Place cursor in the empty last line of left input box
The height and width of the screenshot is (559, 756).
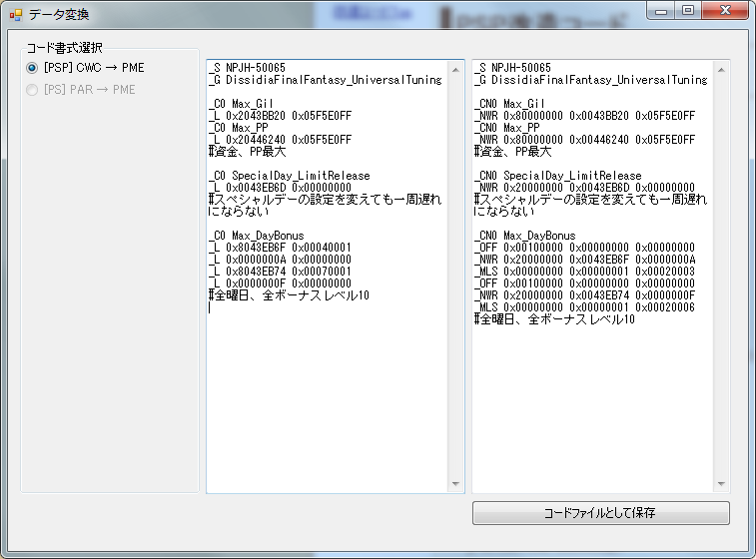click(x=328, y=307)
